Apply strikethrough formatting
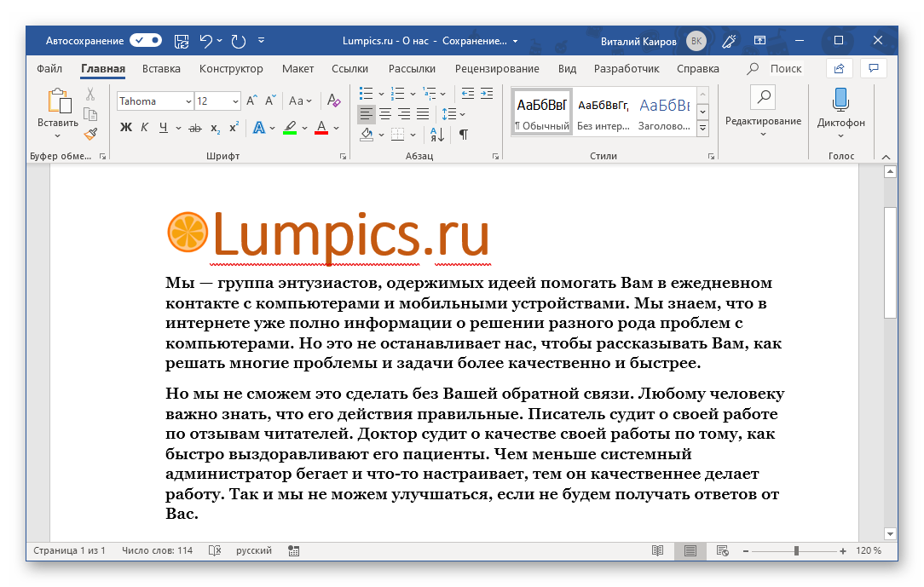924x587 pixels. coord(195,128)
